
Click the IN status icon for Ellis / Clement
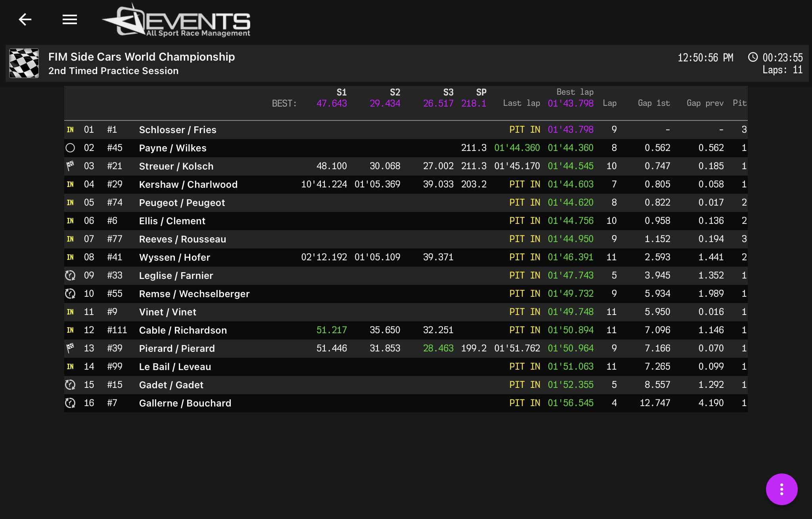click(x=70, y=221)
